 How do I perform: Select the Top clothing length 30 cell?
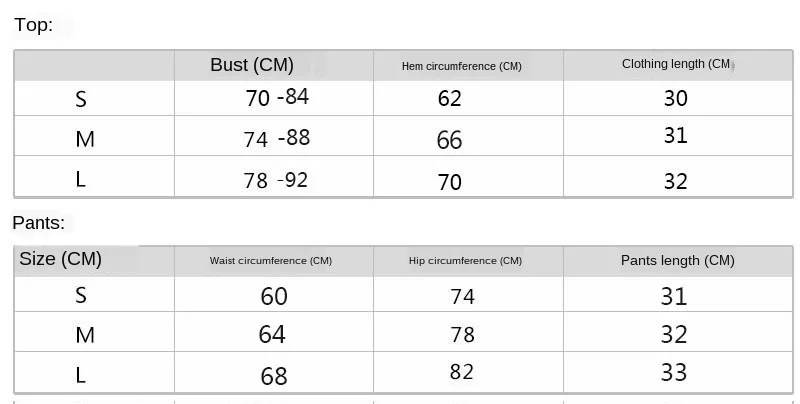coord(676,98)
